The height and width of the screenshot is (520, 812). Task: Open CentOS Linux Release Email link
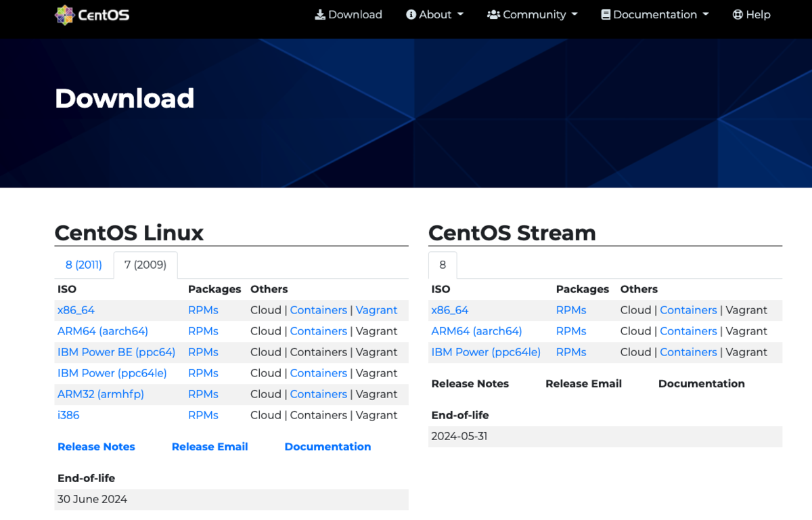tap(210, 447)
